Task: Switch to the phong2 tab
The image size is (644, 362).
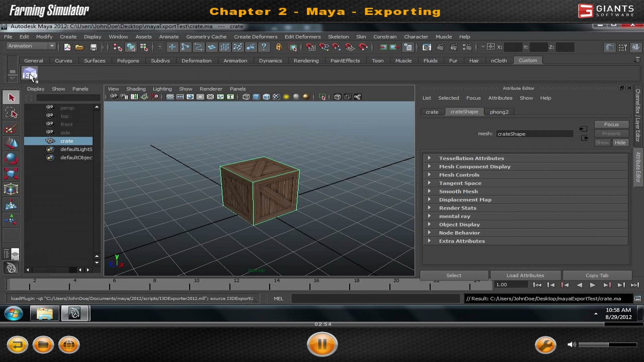Action: pyautogui.click(x=499, y=112)
